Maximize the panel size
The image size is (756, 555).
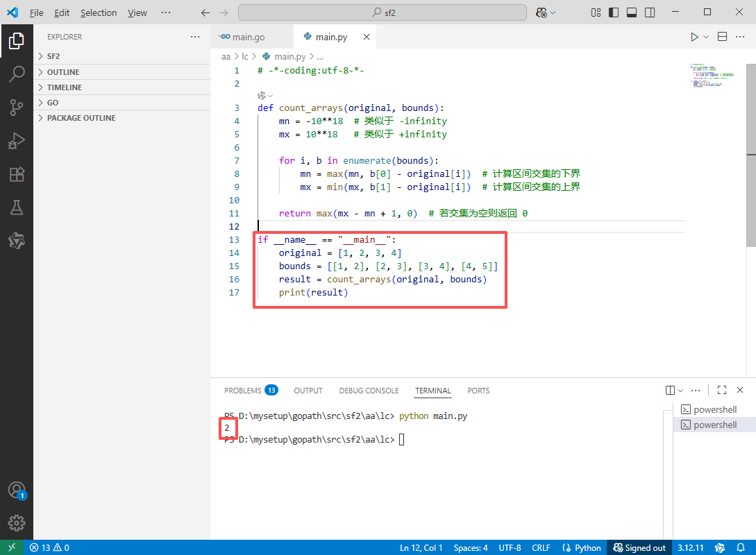722,390
